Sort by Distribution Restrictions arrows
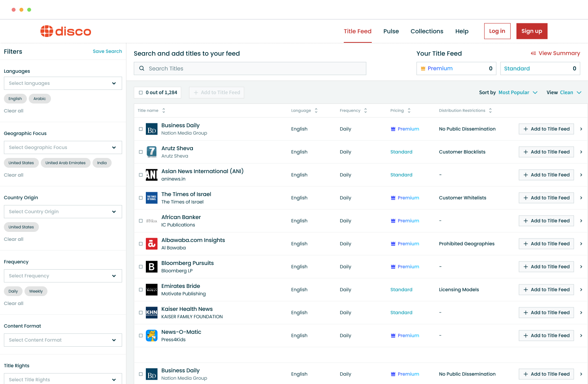 [490, 110]
